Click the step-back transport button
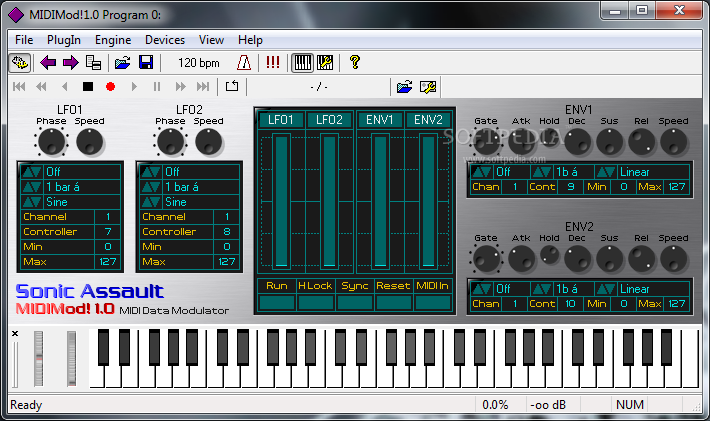This screenshot has height=421, width=710. click(64, 86)
